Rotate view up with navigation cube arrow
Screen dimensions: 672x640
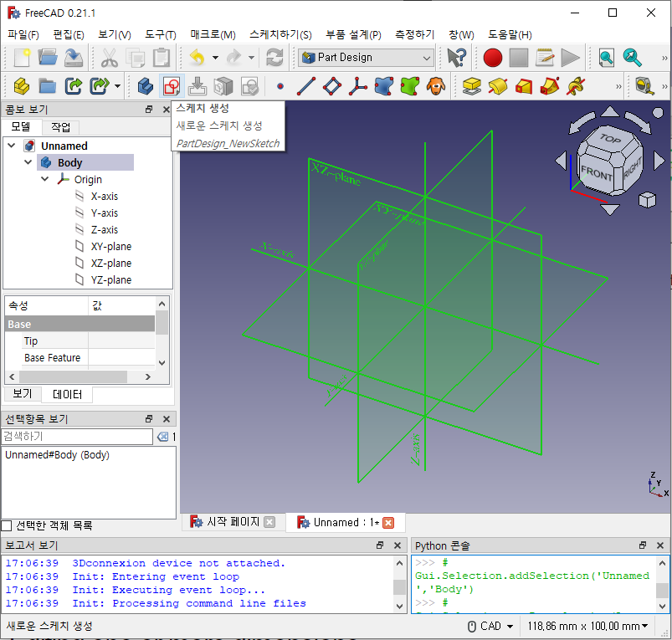tap(610, 112)
